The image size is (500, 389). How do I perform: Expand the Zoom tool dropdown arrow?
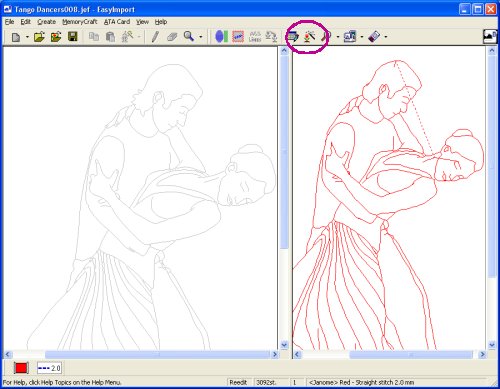[201, 37]
